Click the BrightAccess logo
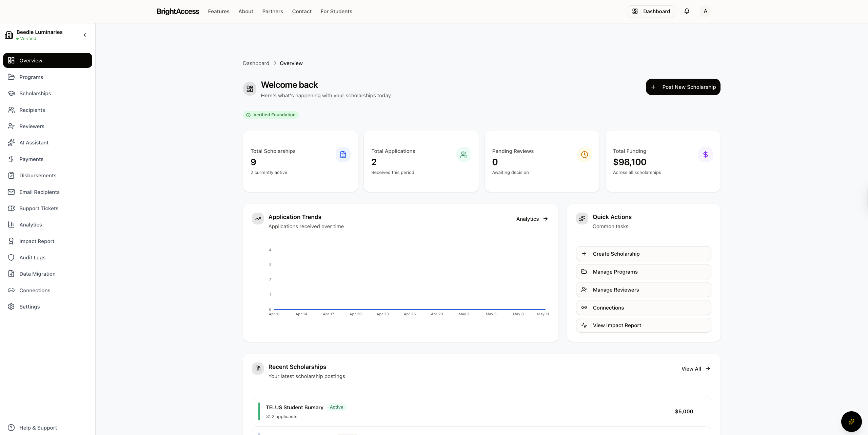868x435 pixels. pos(178,11)
